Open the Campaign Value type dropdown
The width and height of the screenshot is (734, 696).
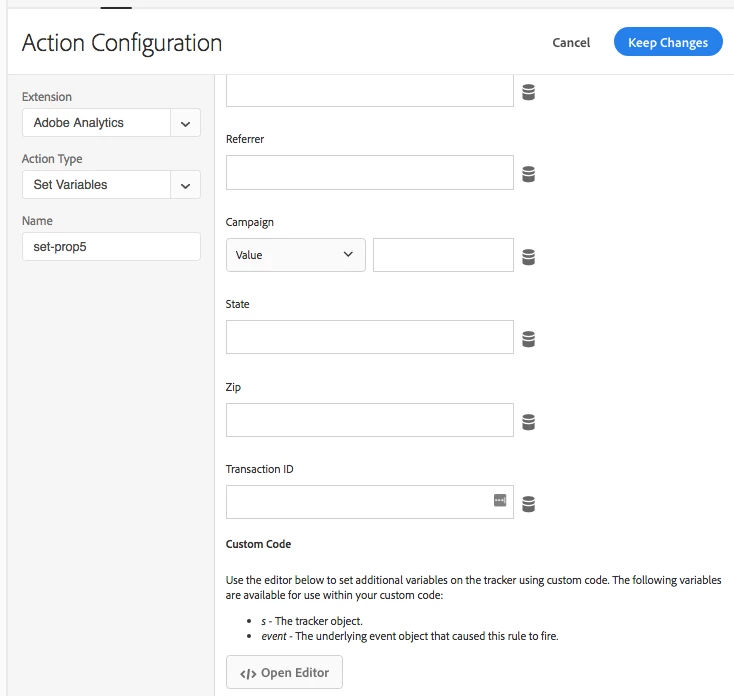(295, 255)
